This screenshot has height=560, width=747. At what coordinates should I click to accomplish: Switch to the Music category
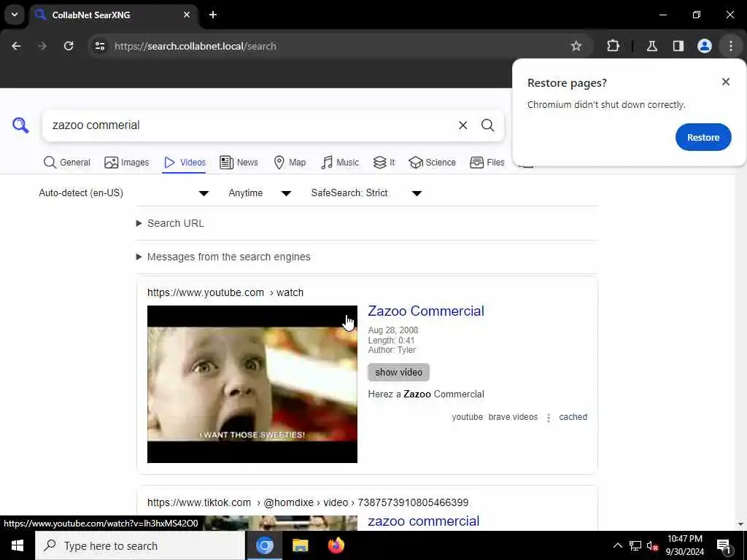tap(340, 163)
